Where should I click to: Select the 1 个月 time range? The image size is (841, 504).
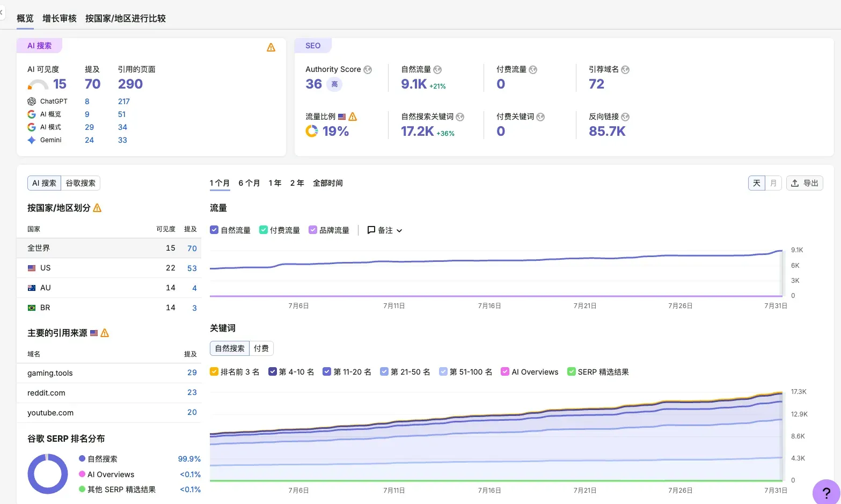point(220,183)
